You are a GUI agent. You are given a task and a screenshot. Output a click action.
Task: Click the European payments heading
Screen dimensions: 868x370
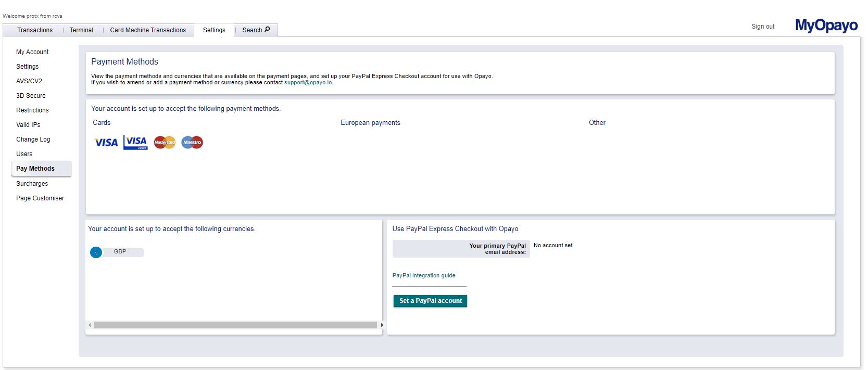tap(370, 123)
